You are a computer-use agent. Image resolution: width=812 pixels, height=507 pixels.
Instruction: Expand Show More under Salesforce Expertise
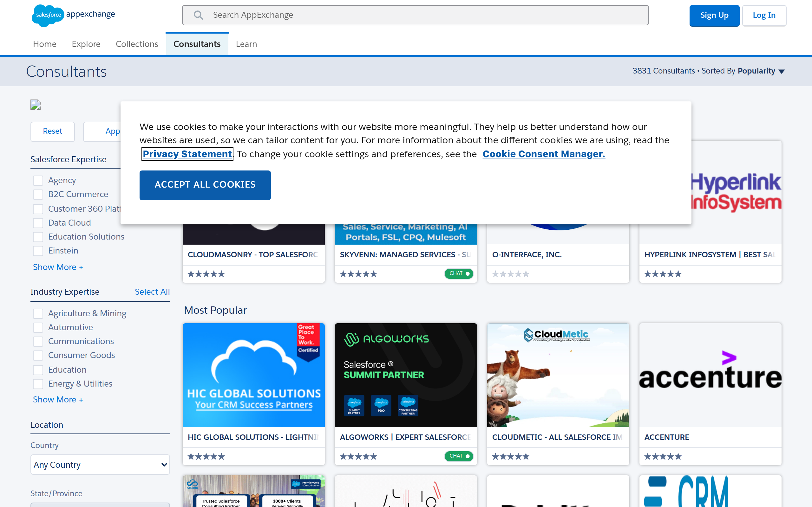58,267
